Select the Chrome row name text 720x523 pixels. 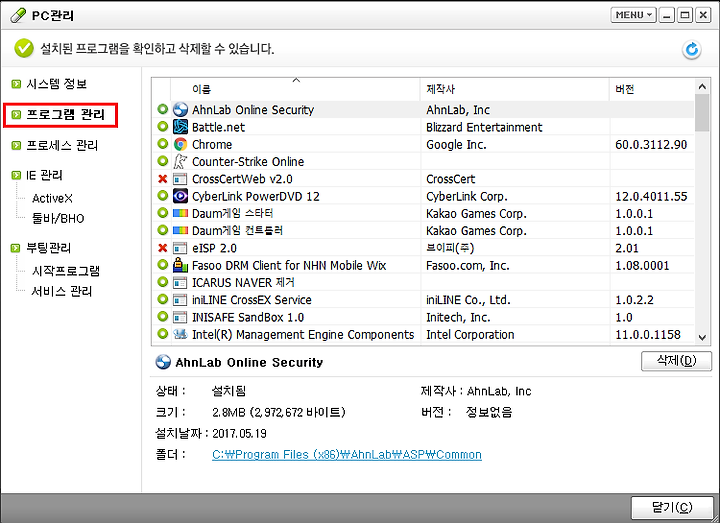coord(212,145)
